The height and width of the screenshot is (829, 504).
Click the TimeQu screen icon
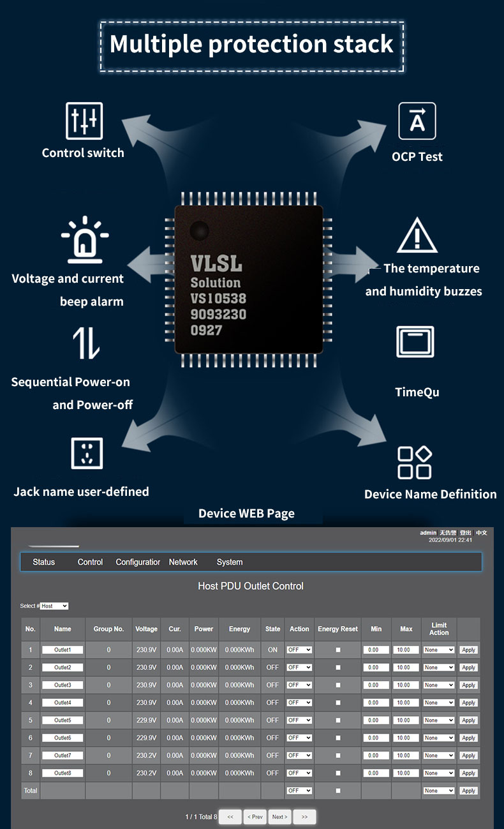[415, 342]
